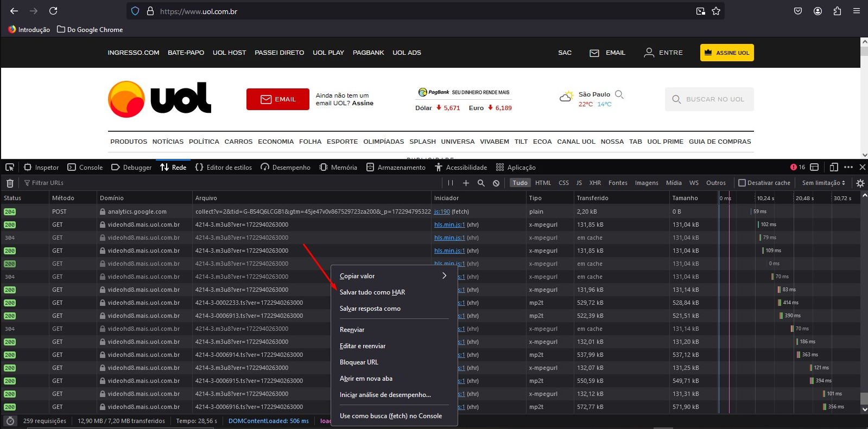Switch to the Console tab
The height and width of the screenshot is (429, 868).
click(85, 167)
